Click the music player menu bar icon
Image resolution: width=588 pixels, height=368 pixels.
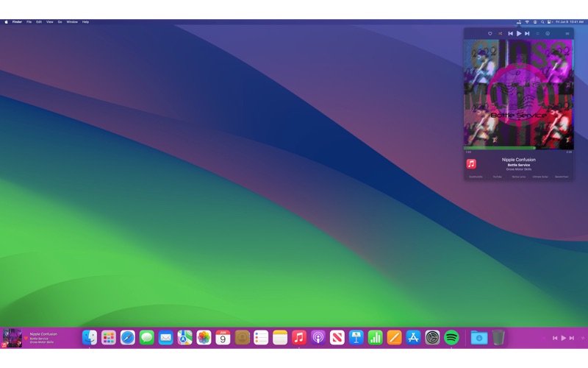click(519, 22)
